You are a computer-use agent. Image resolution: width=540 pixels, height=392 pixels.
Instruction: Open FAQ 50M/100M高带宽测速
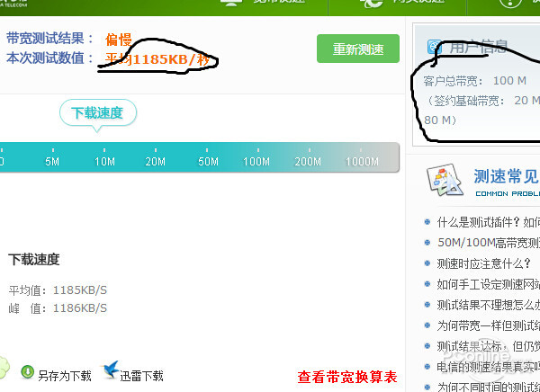[x=488, y=243]
